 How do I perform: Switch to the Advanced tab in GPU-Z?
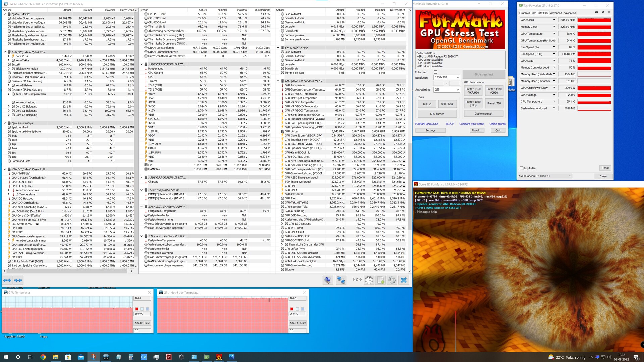click(x=556, y=13)
